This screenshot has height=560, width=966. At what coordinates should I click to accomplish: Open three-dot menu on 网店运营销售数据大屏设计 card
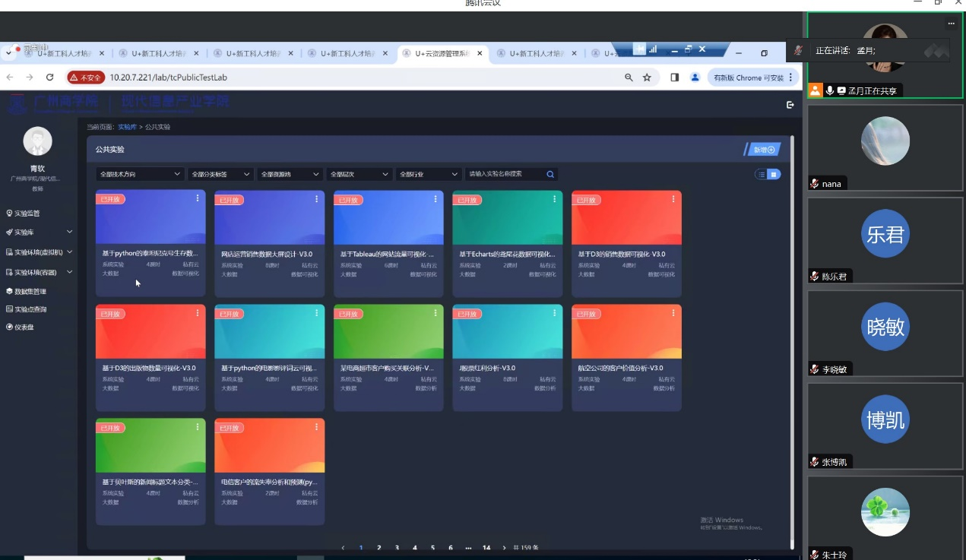point(317,198)
